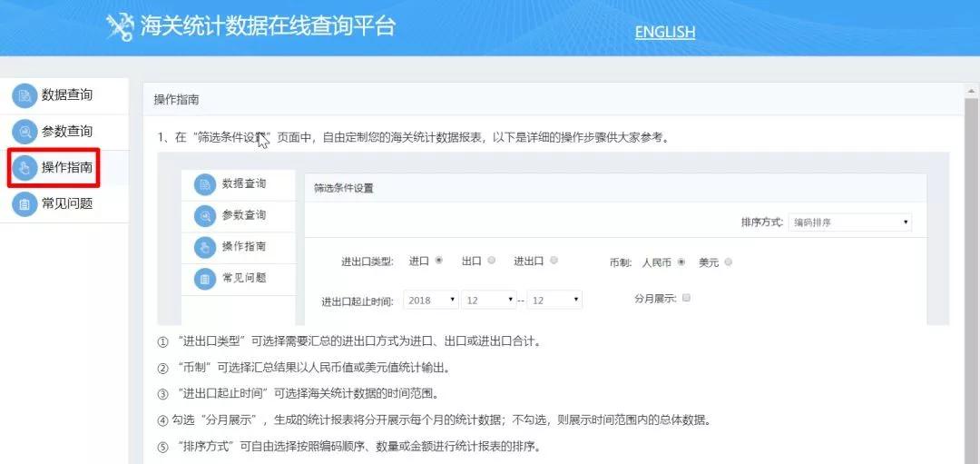Click the 参数查询 icon inside the guide image
980x464 pixels.
[204, 216]
